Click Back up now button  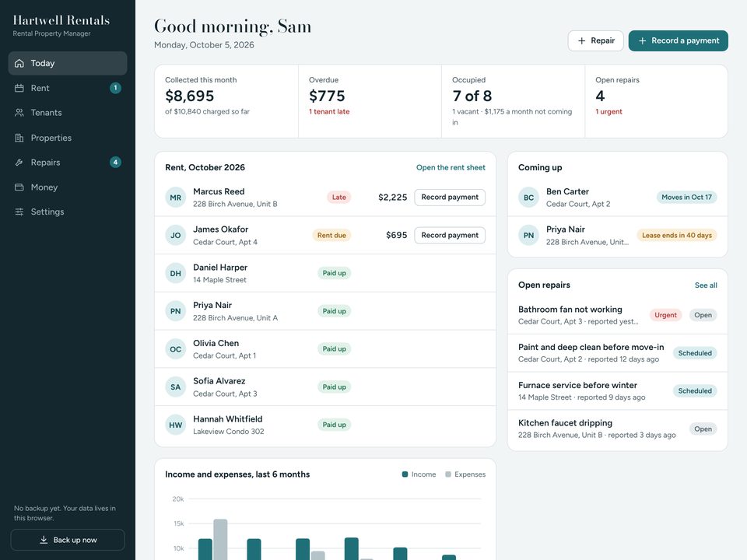(x=68, y=540)
